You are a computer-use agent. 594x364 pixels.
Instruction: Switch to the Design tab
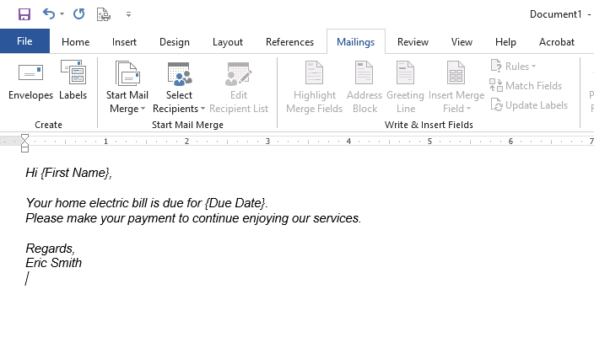[x=175, y=41]
